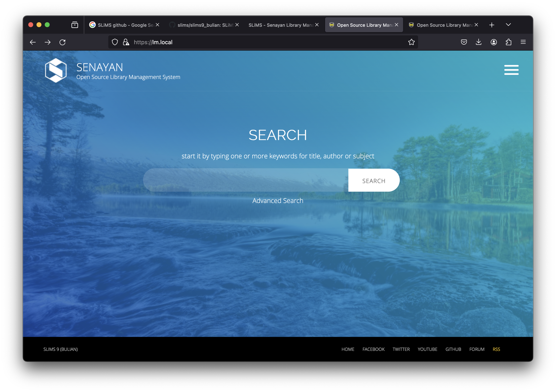Reload the current page
The height and width of the screenshot is (392, 556).
pyautogui.click(x=62, y=42)
